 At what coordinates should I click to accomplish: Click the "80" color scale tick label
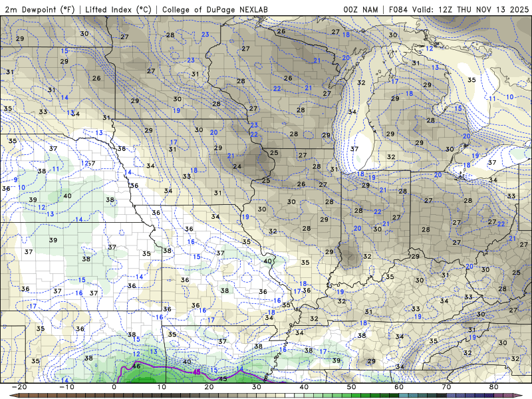494,387
